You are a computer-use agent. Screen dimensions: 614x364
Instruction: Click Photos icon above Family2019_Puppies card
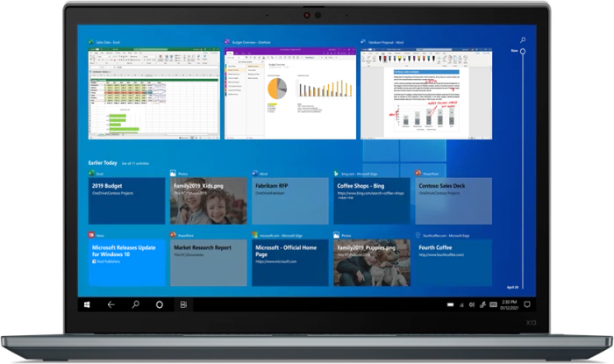(x=336, y=235)
